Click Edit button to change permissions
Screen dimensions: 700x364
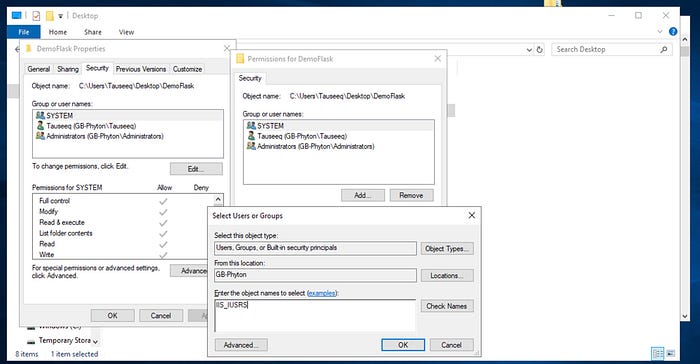click(x=196, y=169)
